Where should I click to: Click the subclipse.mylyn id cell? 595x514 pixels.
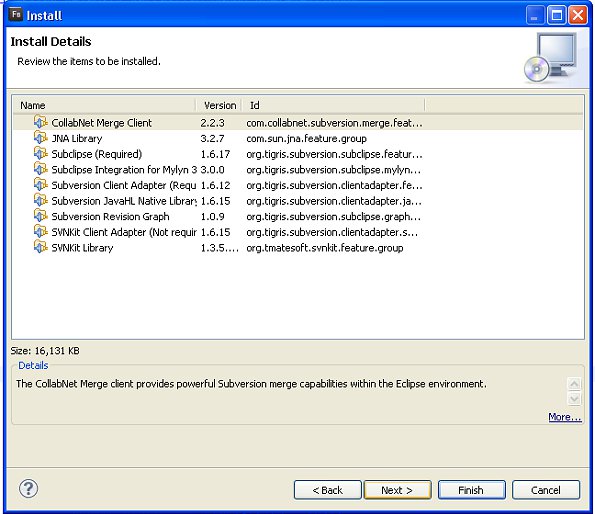pos(333,170)
